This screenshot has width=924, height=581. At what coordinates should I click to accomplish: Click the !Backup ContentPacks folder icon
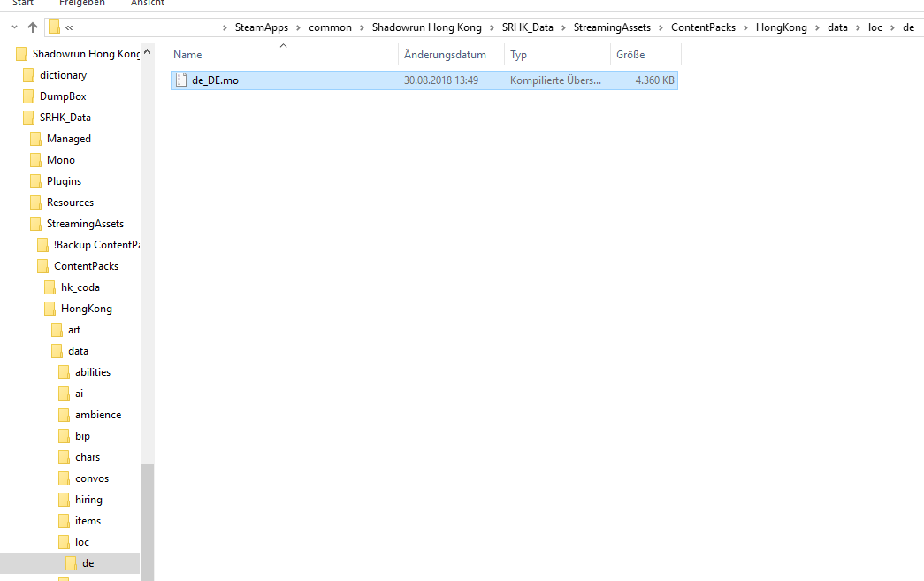[x=42, y=245]
